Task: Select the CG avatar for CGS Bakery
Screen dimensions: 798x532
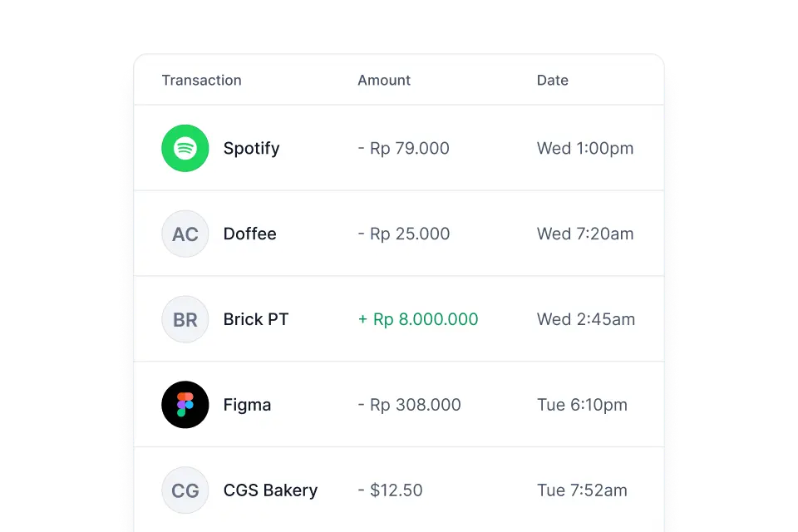Action: pos(185,490)
